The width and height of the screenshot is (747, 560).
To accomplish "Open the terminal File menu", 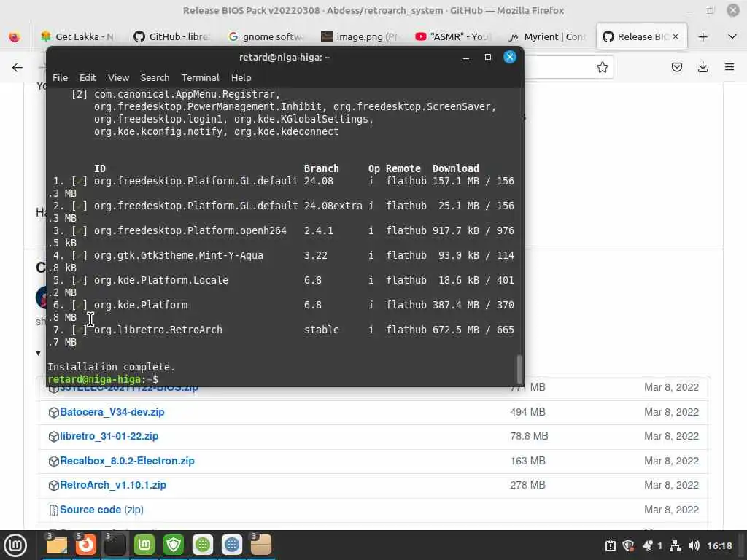I will pyautogui.click(x=60, y=77).
